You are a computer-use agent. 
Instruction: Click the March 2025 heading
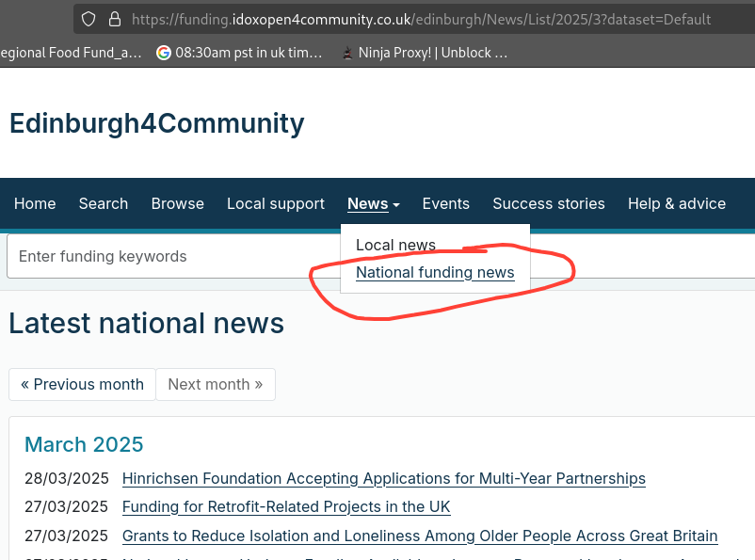84,444
